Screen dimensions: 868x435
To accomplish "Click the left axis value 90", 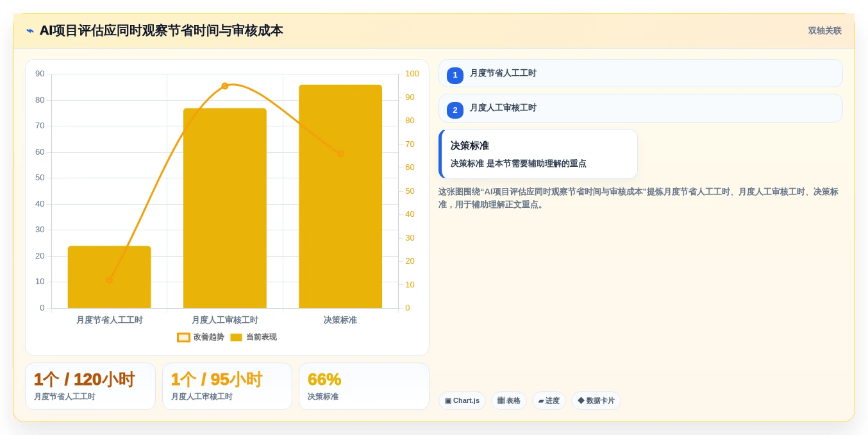I will 40,74.
